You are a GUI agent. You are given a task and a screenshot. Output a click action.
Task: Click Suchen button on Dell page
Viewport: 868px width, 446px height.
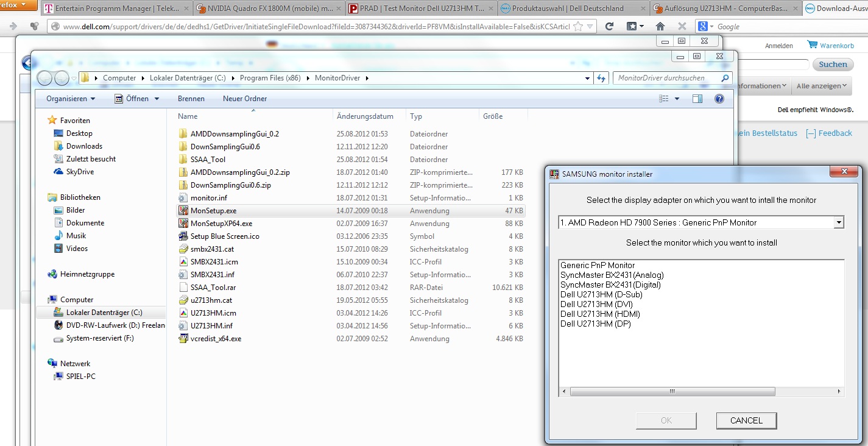[833, 65]
